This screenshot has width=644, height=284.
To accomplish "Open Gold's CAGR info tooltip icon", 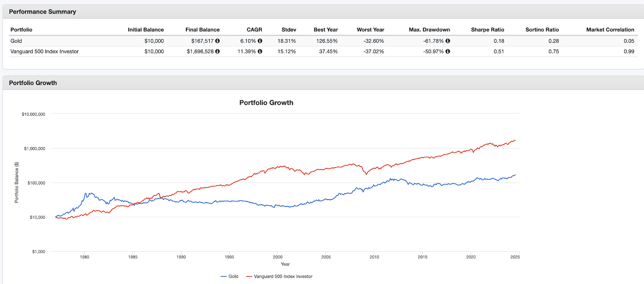I will (260, 41).
